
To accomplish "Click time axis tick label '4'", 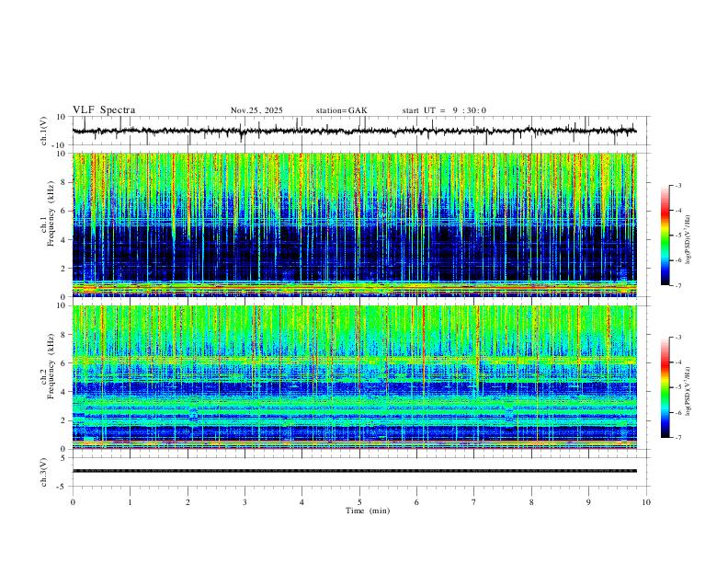I will (301, 502).
